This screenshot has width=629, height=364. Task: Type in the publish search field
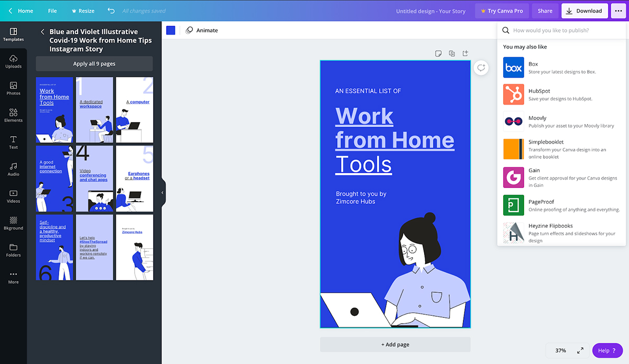click(x=566, y=30)
